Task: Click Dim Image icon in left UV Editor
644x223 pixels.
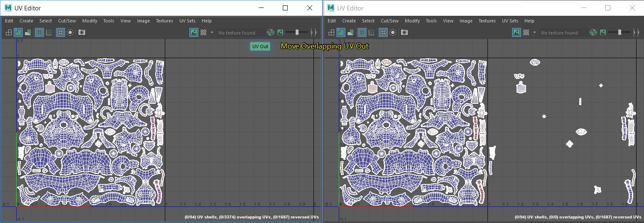Action: tap(280, 32)
